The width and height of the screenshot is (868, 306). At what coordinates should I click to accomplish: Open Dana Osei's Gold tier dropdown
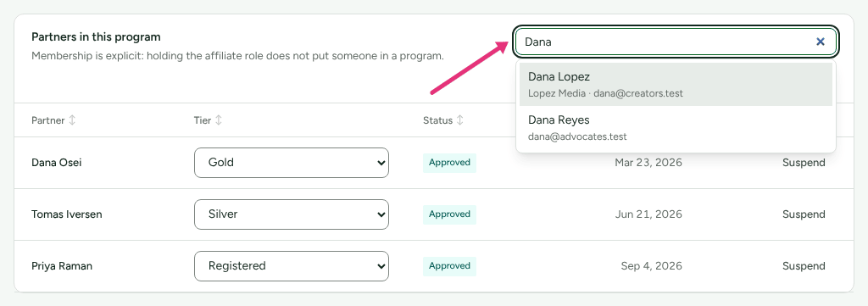coord(292,163)
